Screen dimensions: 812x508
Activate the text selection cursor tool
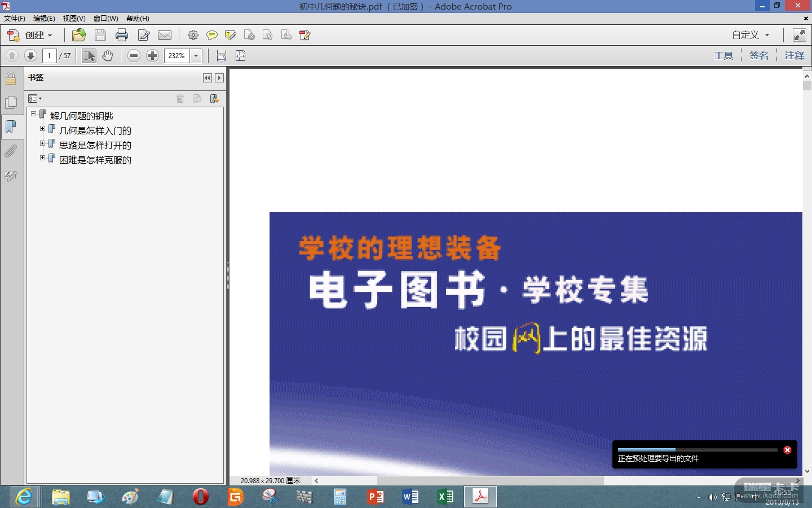pyautogui.click(x=89, y=55)
